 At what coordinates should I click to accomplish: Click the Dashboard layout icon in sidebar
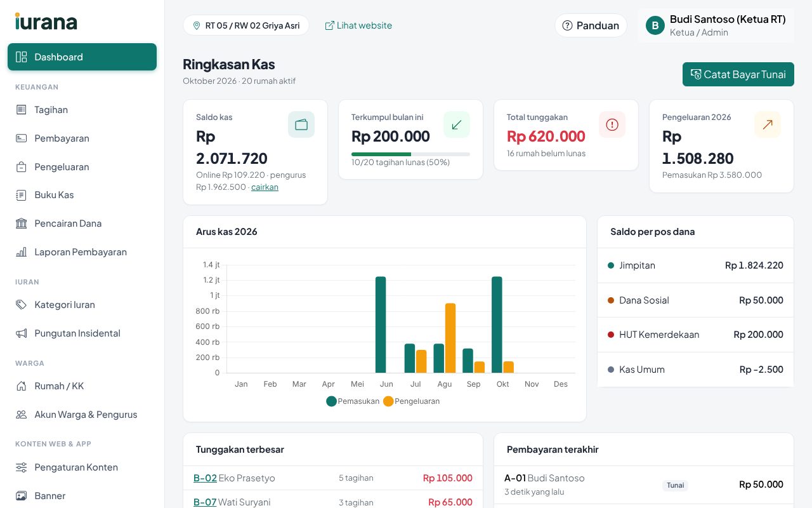[x=22, y=57]
